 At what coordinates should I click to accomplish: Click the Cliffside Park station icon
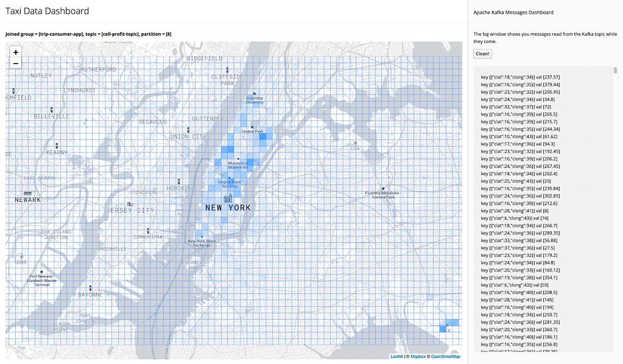(227, 70)
